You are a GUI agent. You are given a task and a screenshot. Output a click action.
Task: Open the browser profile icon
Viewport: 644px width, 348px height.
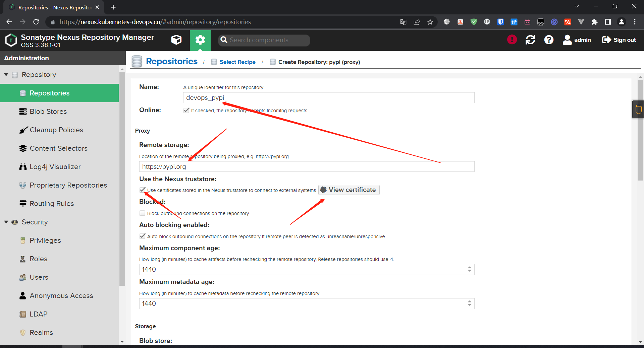pyautogui.click(x=621, y=22)
